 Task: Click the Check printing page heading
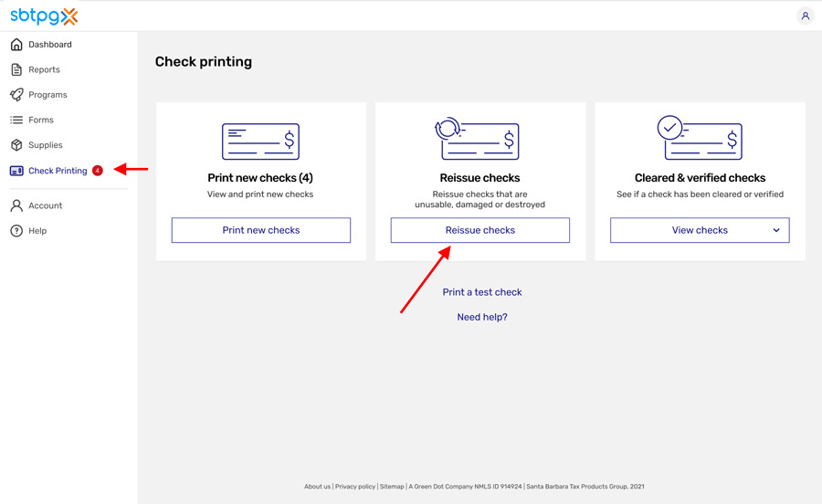(x=204, y=62)
